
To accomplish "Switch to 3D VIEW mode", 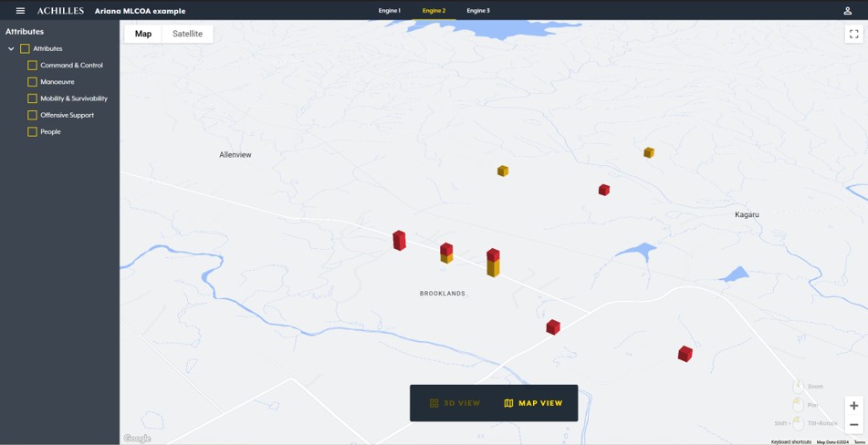I will (x=455, y=403).
